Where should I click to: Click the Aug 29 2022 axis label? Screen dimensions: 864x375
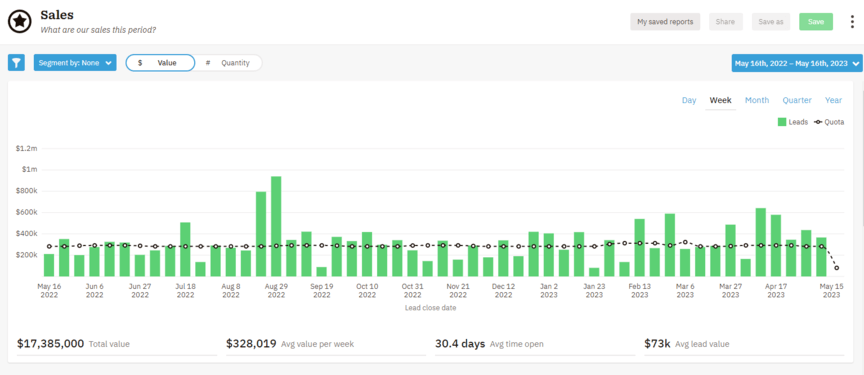pos(276,291)
